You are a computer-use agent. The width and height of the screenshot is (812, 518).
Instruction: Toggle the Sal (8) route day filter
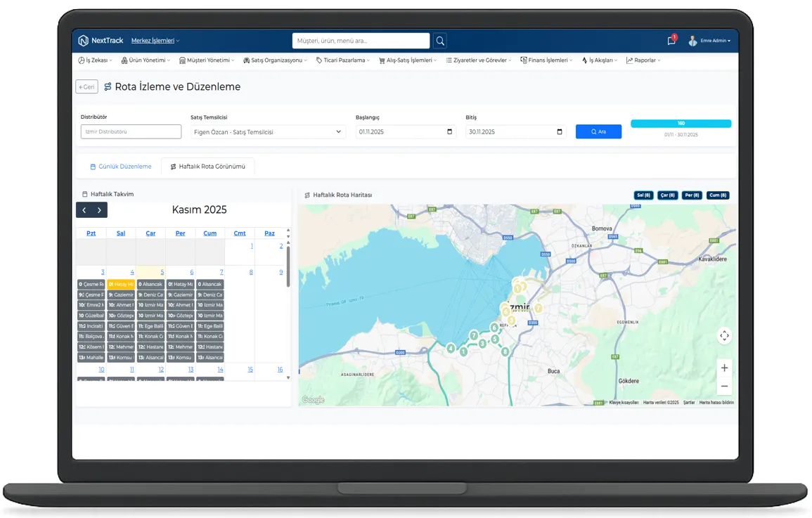tap(643, 195)
